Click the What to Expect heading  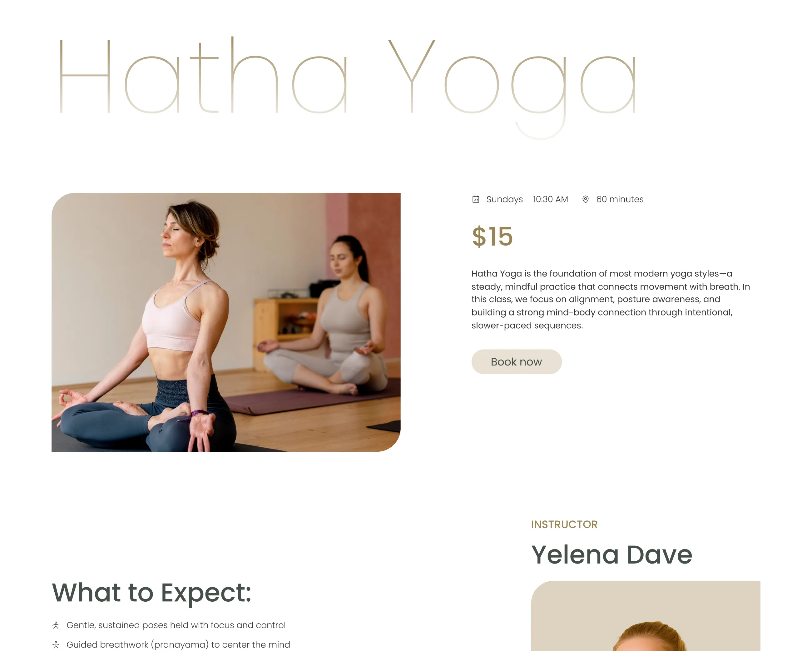pos(151,593)
